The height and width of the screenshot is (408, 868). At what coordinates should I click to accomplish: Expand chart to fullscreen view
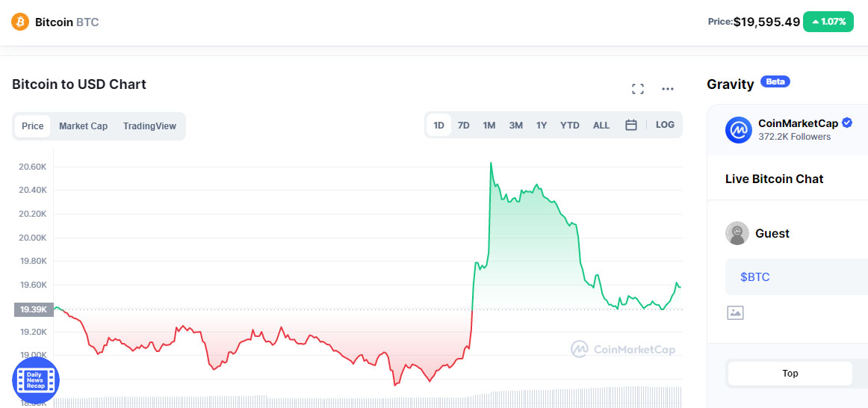pos(638,90)
